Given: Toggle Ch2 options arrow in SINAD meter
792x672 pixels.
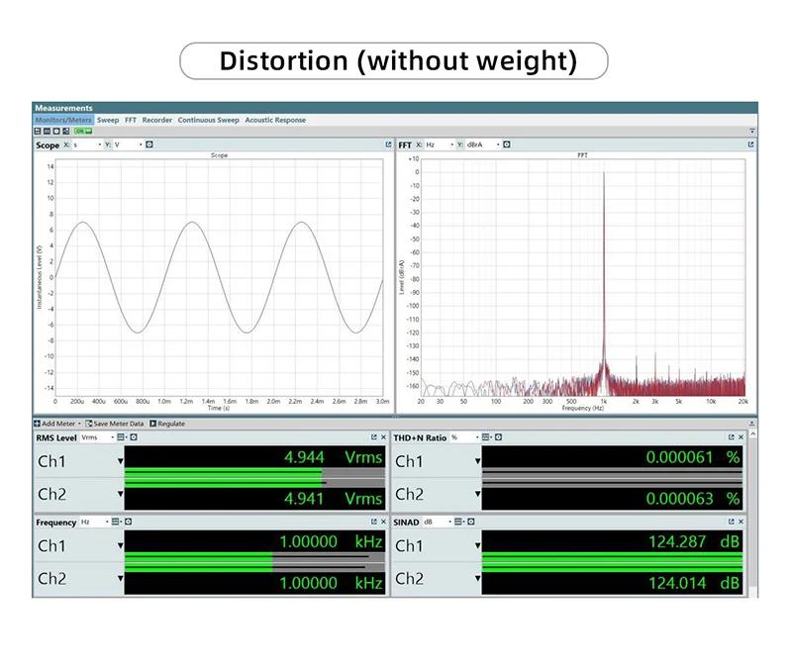Looking at the screenshot, I should (478, 580).
